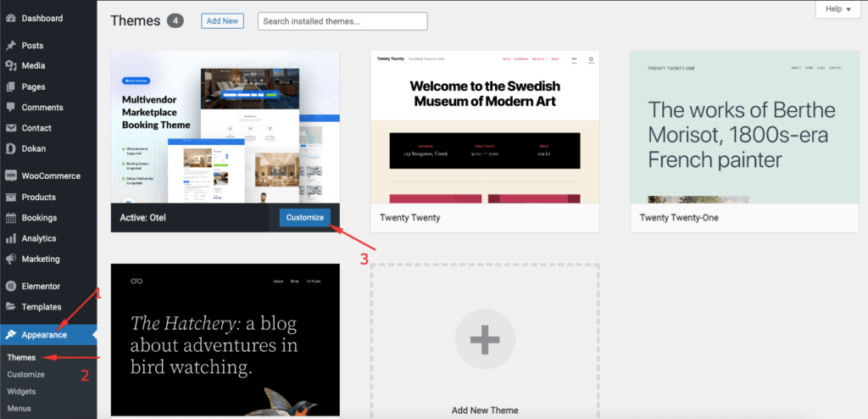Click the plus icon to add theme
868x419 pixels.
(485, 339)
